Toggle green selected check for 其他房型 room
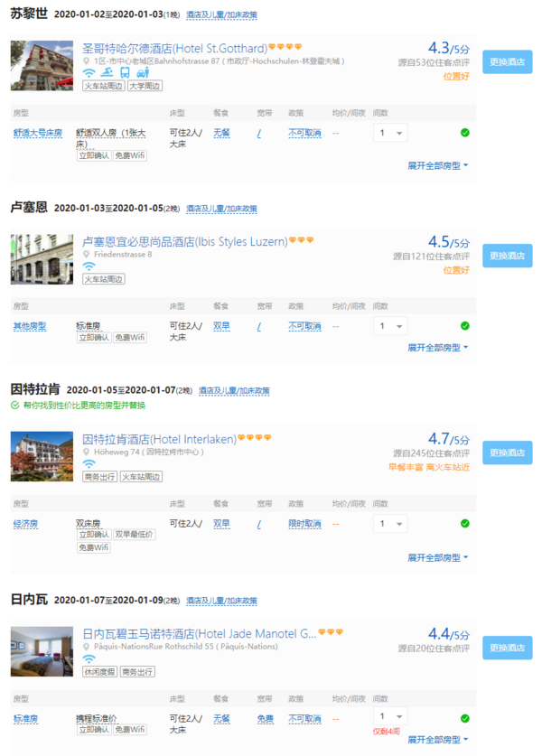 click(465, 326)
